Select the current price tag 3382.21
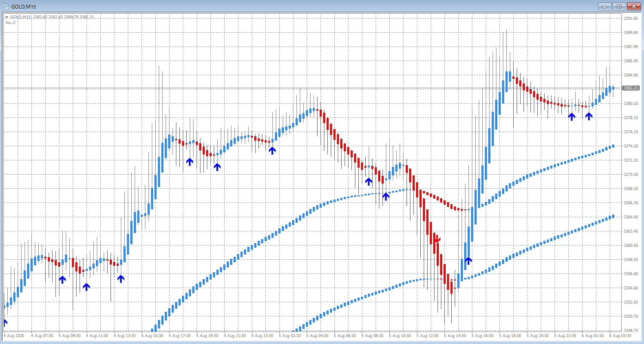644x344 pixels. 630,88
